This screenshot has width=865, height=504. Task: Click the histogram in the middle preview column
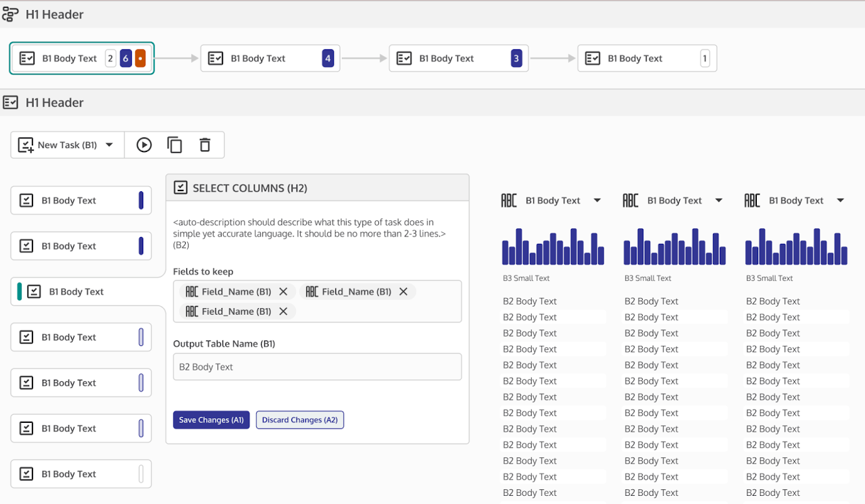674,247
